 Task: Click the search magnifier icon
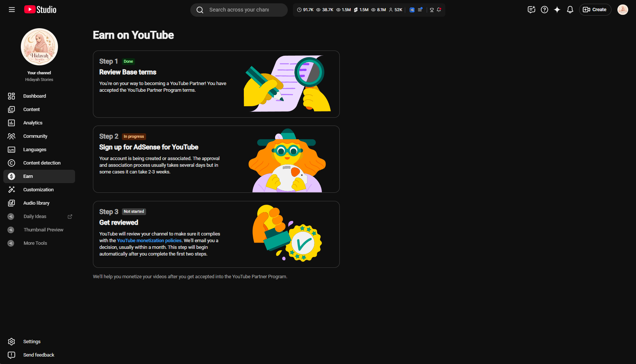(x=200, y=10)
